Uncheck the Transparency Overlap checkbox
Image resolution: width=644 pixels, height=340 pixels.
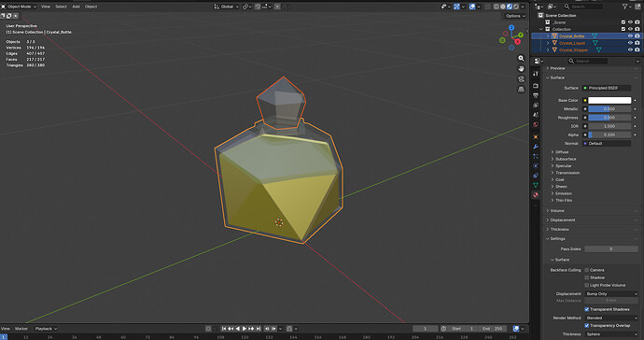coord(586,325)
